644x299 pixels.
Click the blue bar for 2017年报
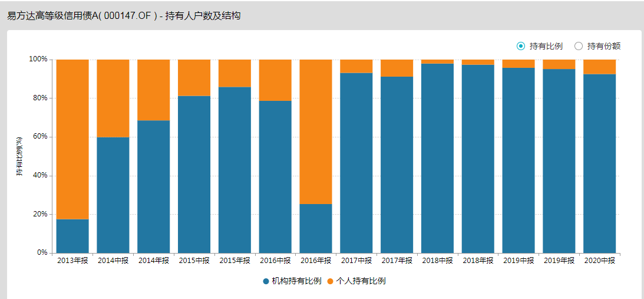coord(397,165)
